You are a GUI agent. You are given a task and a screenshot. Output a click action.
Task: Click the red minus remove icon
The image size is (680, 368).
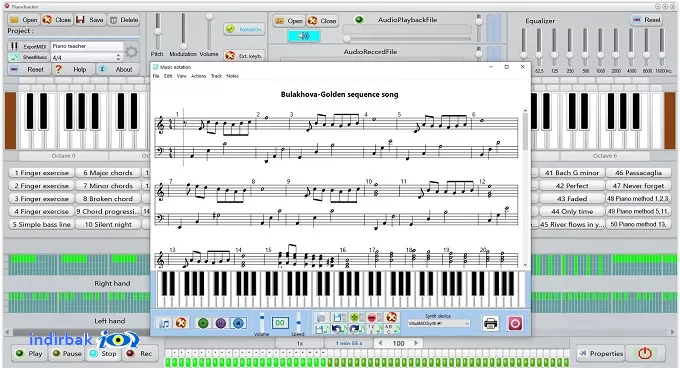(373, 318)
